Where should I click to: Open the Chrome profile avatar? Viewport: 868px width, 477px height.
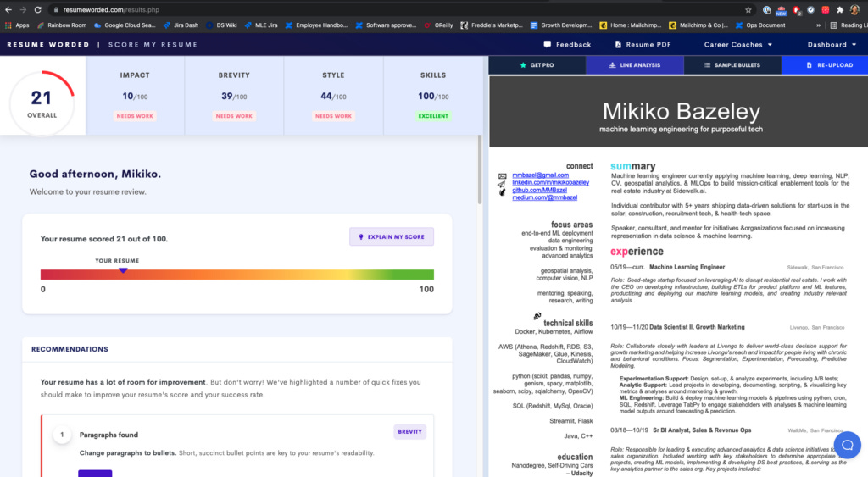pyautogui.click(x=854, y=9)
